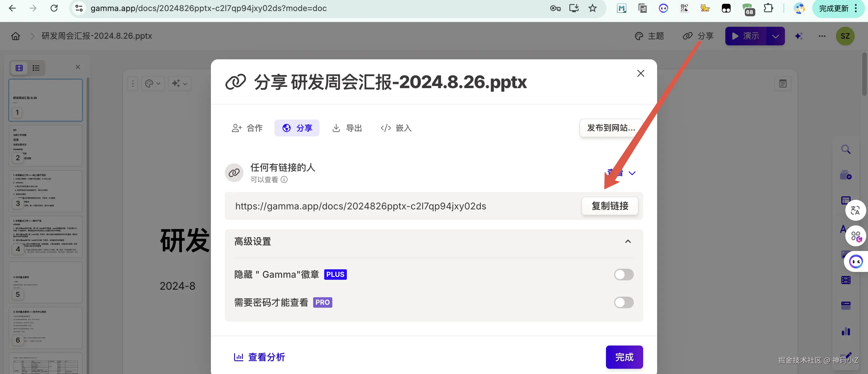Viewport: 868px width, 374px height.
Task: Switch to filmstrip thumbnail view
Action: click(x=19, y=68)
